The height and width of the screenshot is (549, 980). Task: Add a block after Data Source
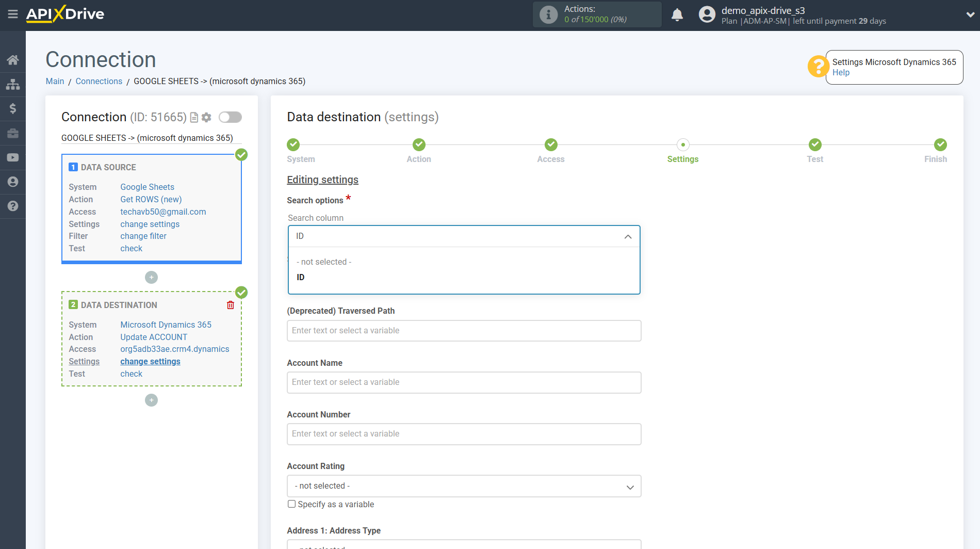point(151,278)
